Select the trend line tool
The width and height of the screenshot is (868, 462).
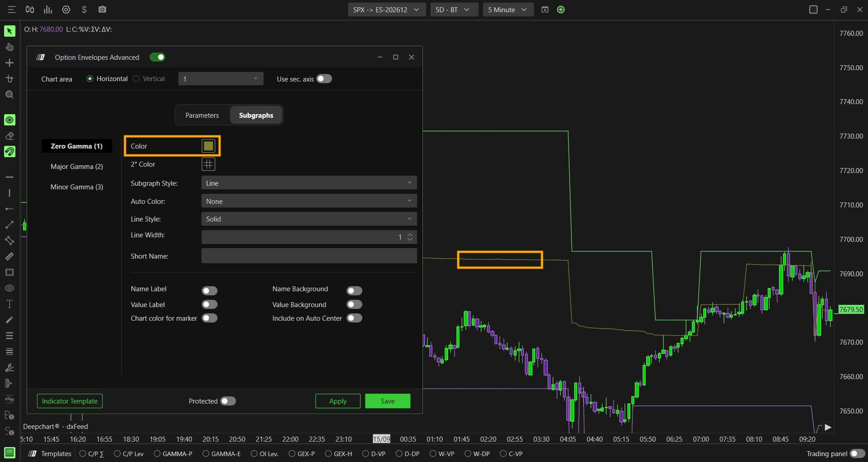tap(10, 225)
